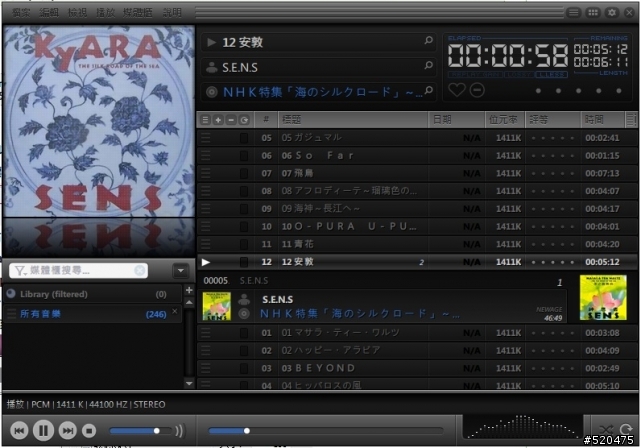
Task: Open settings gear icon in title bar
Action: tap(612, 13)
